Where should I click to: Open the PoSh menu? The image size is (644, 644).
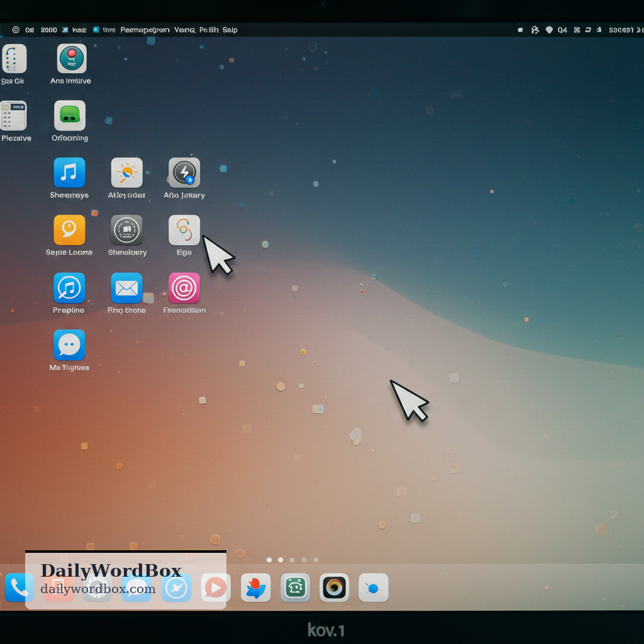[209, 30]
